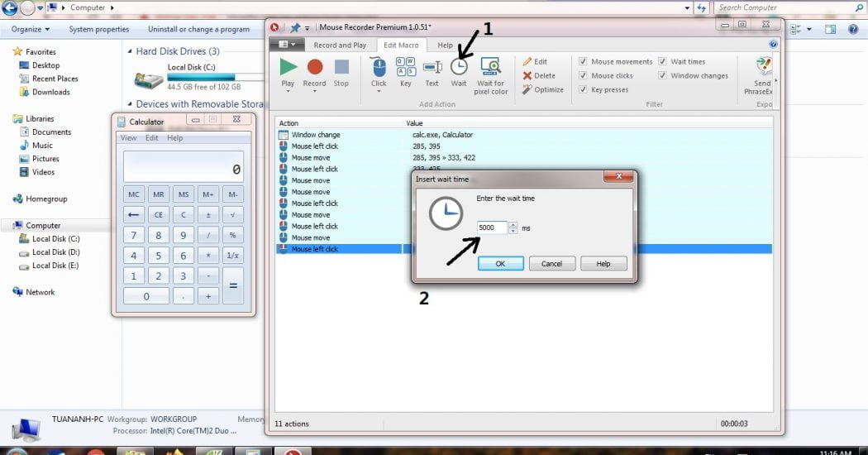Click Calculator CE button
Image resolution: width=868 pixels, height=455 pixels.
tap(159, 214)
